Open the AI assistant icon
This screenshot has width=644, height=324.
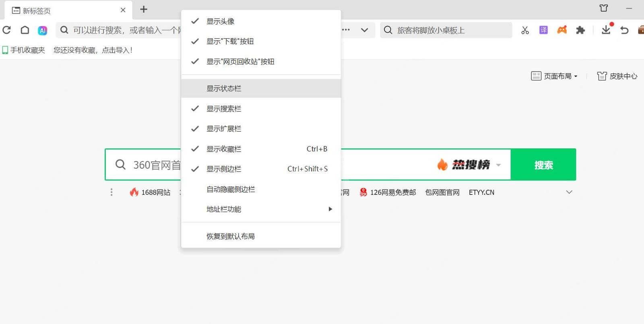point(42,30)
